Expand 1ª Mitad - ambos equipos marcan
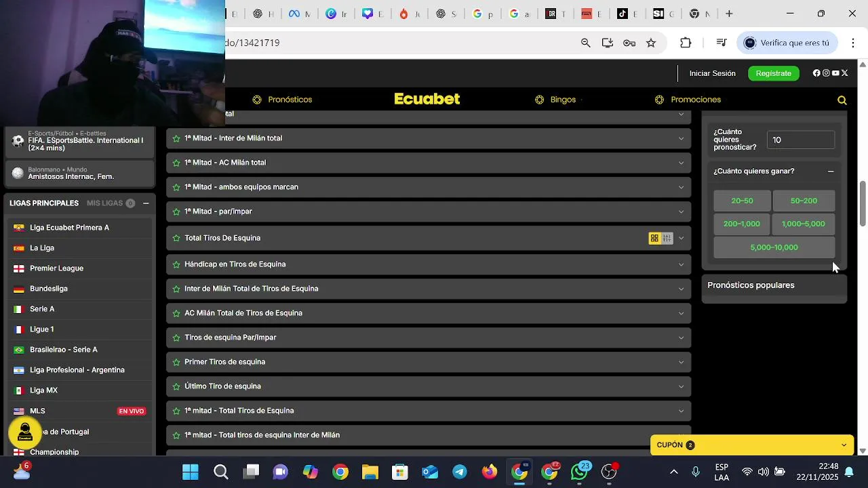 coord(429,187)
